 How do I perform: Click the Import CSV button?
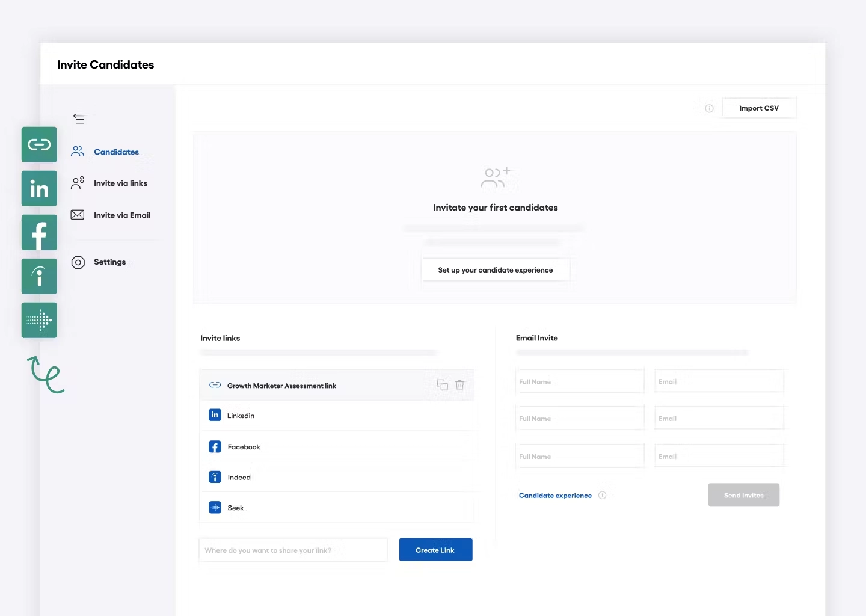758,108
